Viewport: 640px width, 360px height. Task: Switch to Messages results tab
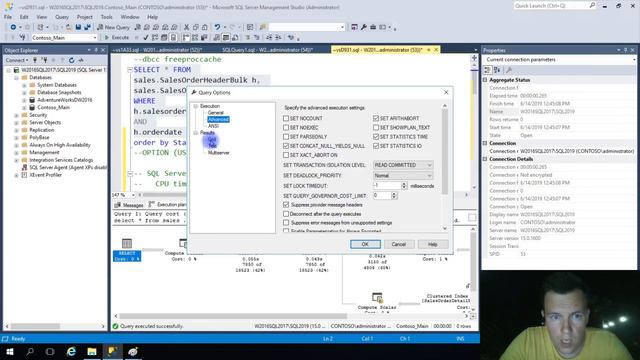[x=129, y=205]
